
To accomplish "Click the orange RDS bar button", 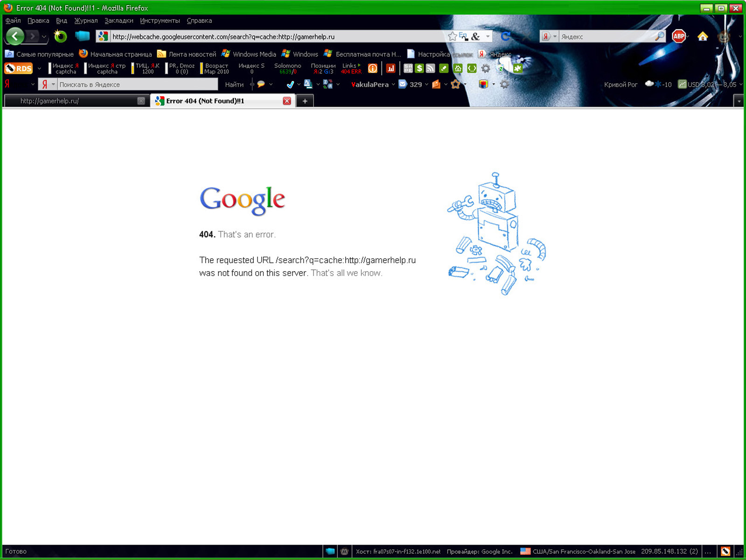I will point(19,69).
